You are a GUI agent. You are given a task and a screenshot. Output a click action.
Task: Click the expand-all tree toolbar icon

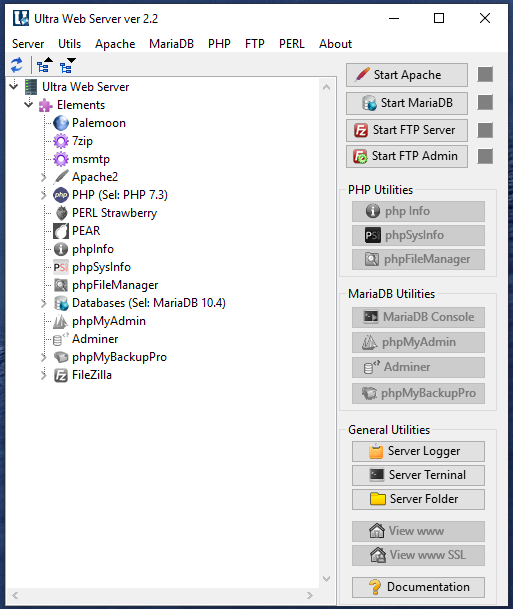pos(68,65)
